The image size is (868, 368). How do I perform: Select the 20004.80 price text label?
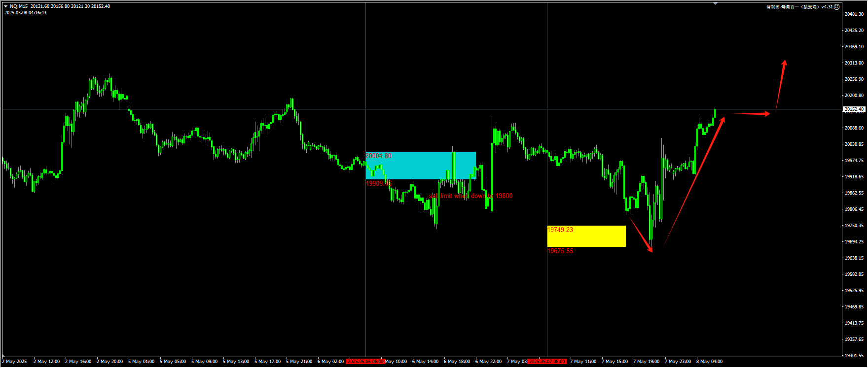pyautogui.click(x=378, y=156)
